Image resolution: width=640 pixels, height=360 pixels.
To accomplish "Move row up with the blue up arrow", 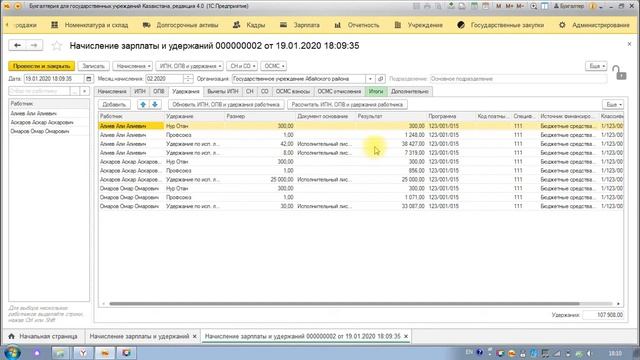I will [x=143, y=104].
